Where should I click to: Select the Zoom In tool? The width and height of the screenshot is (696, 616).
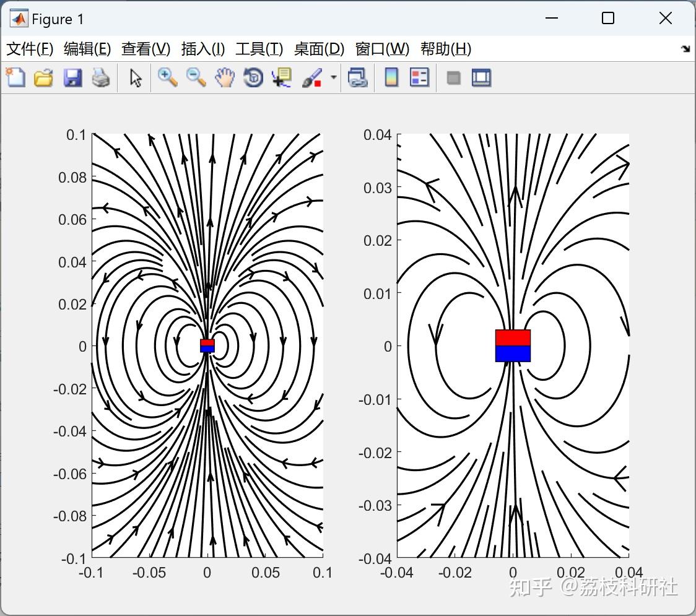(x=167, y=77)
